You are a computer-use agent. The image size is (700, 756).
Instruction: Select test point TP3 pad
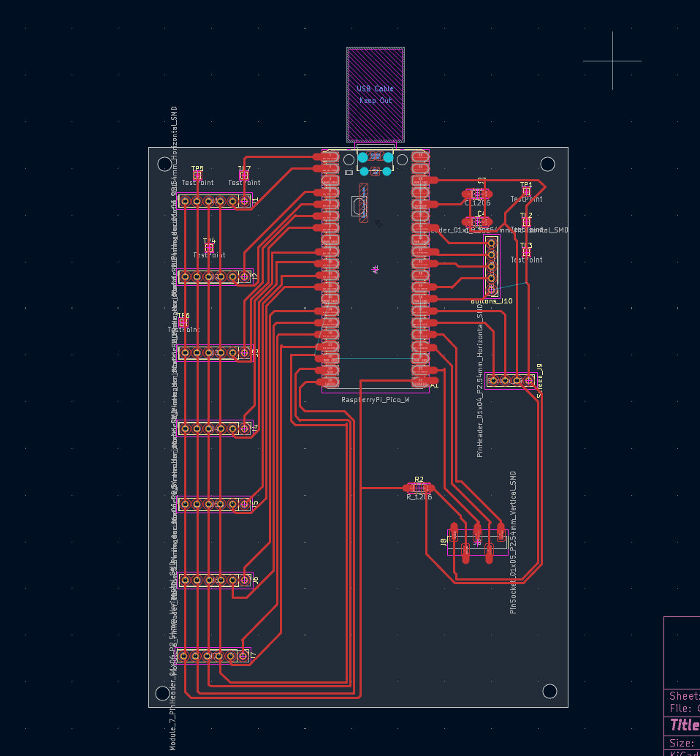(526, 252)
